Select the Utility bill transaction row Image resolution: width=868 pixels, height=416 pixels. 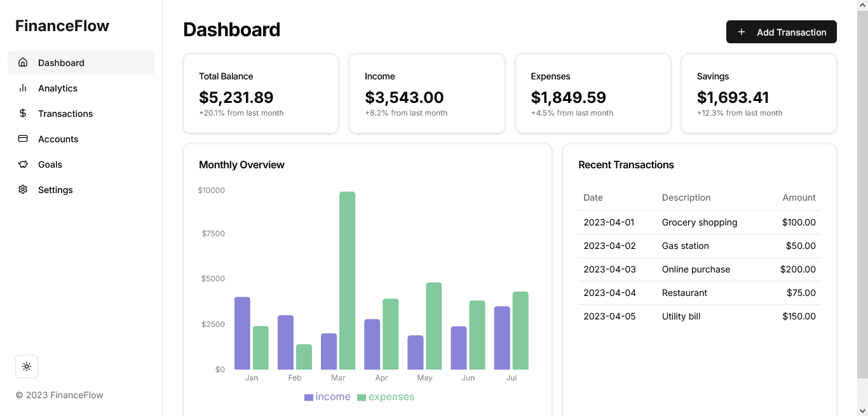point(699,316)
